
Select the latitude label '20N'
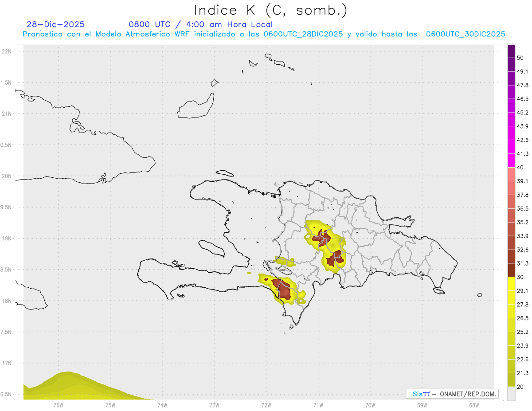click(7, 176)
